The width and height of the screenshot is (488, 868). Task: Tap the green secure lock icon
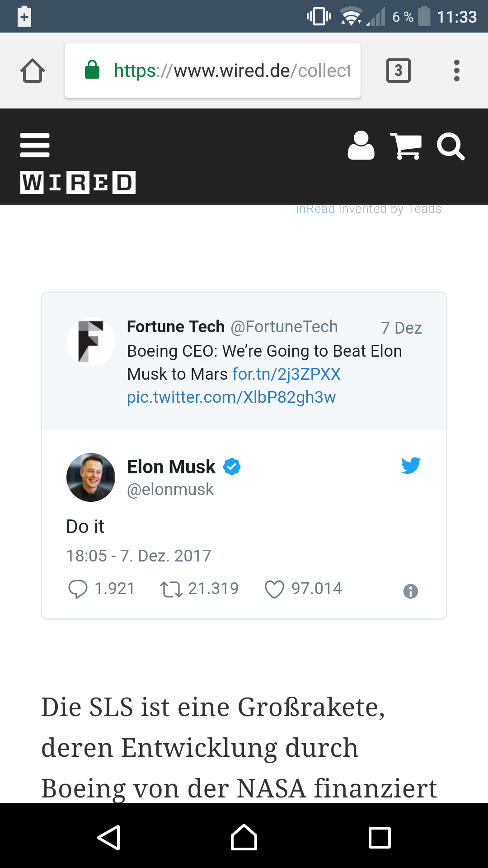pyautogui.click(x=92, y=70)
